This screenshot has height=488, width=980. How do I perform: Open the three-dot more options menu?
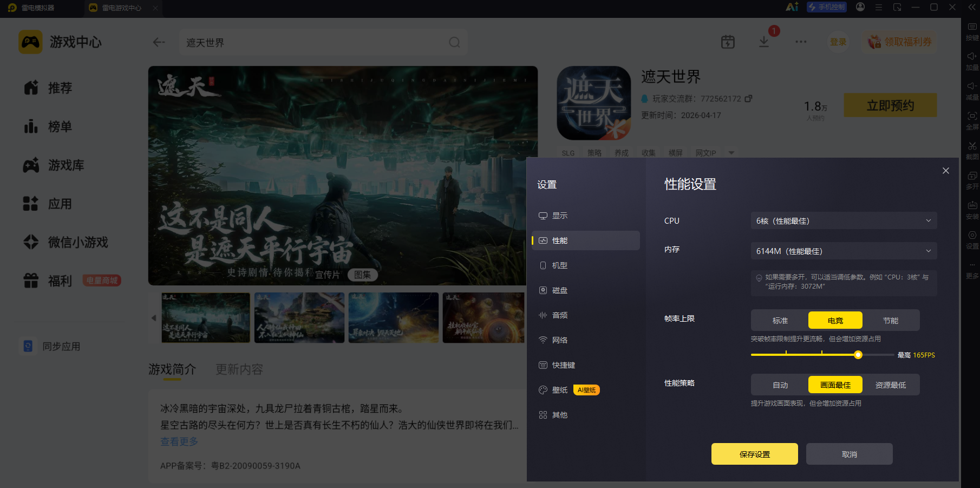pyautogui.click(x=801, y=42)
